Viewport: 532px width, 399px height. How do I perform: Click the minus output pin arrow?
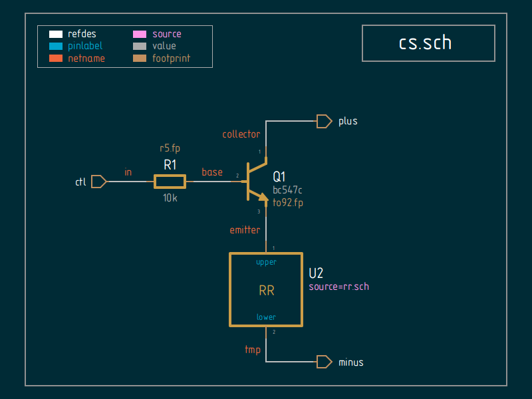324,362
